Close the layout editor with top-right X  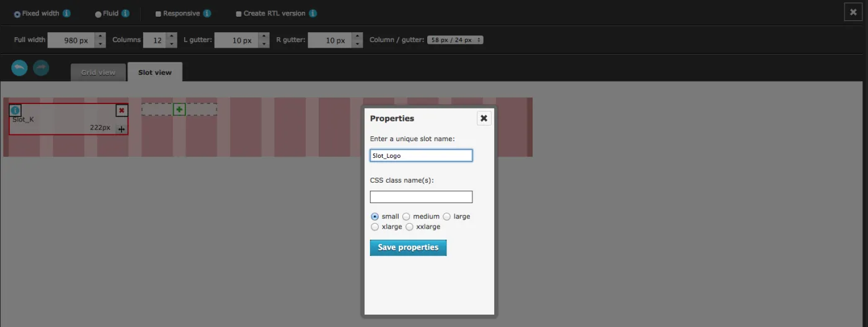(x=853, y=12)
